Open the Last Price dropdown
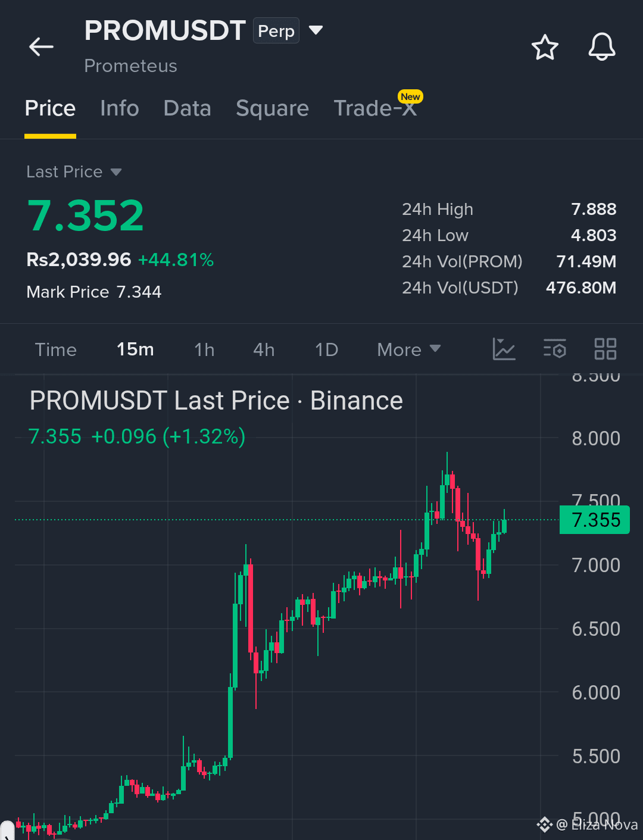The image size is (643, 840). coord(74,172)
